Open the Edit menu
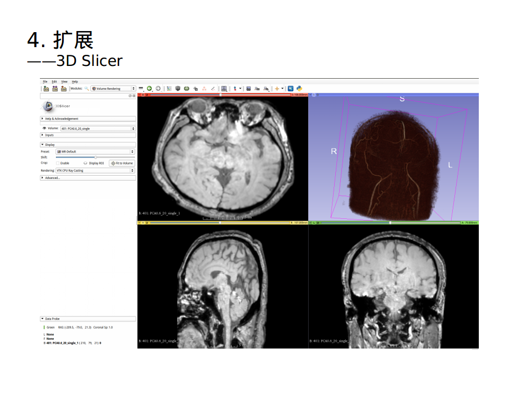This screenshot has height=399, width=532. [54, 82]
